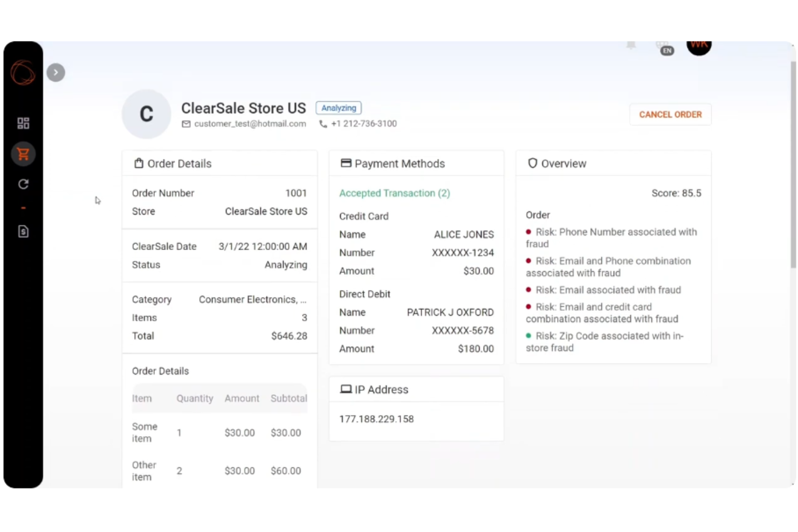Click the ClearSale Date value 3/1/22 12:00:00 AM
The image size is (798, 532).
263,246
